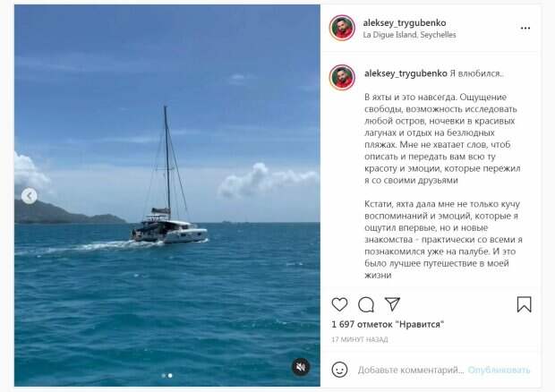Click the catamaran video in the post
This screenshot has width=555, height=392.
pyautogui.click(x=167, y=195)
